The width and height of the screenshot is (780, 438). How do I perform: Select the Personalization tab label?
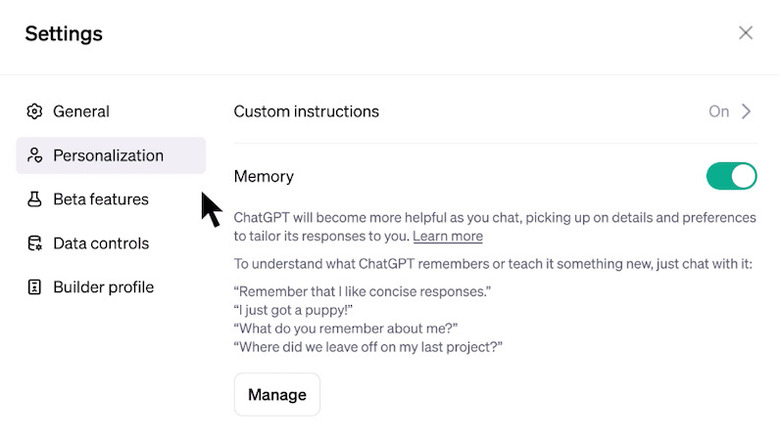pos(108,156)
